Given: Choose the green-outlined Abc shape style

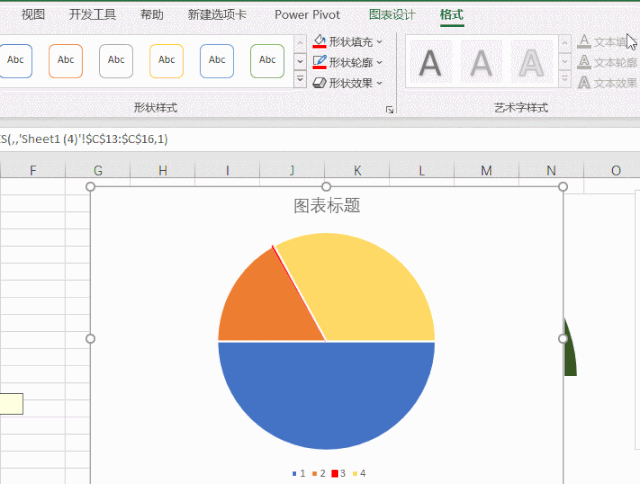Looking at the screenshot, I should (x=267, y=61).
